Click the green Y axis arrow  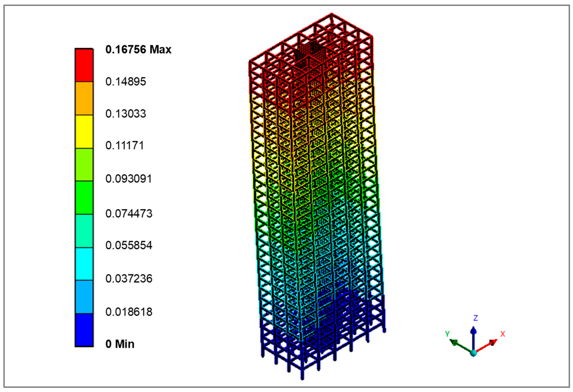point(460,346)
